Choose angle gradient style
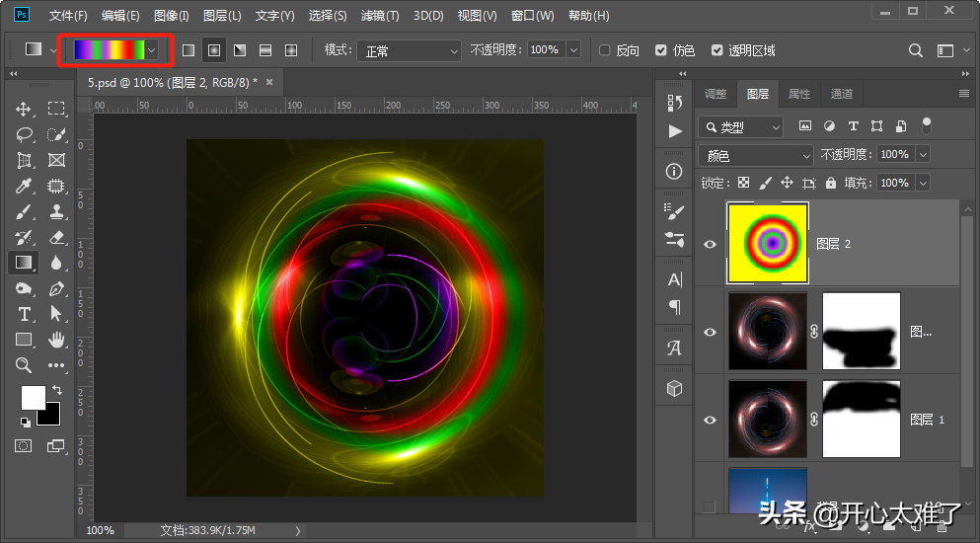 (240, 50)
